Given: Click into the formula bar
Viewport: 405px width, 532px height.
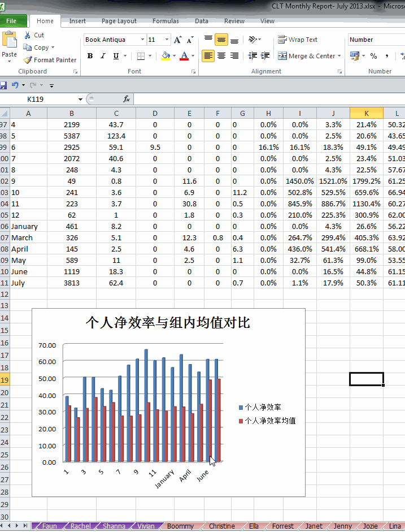Looking at the screenshot, I should 269,99.
